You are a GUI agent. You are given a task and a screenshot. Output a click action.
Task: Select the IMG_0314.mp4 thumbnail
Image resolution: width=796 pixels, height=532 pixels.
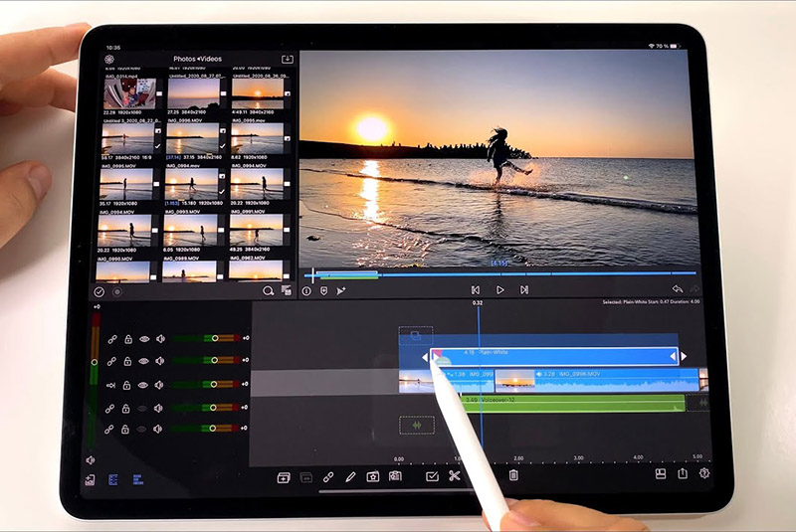126,93
